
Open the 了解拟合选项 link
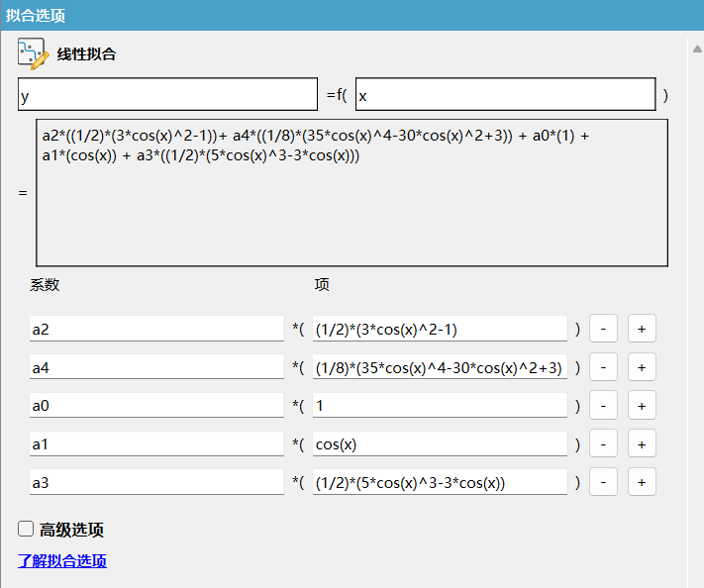click(x=62, y=561)
